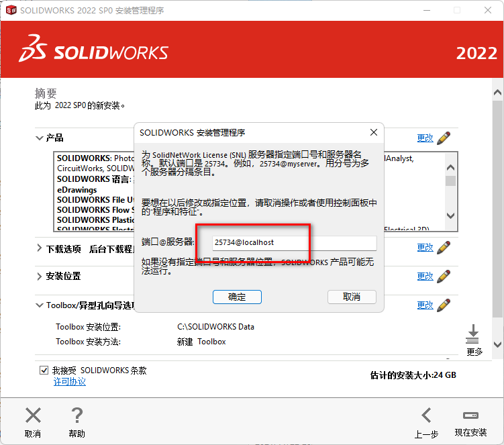Click the pencil icon beside 下载选项 section
The width and height of the screenshot is (504, 445).
point(444,248)
